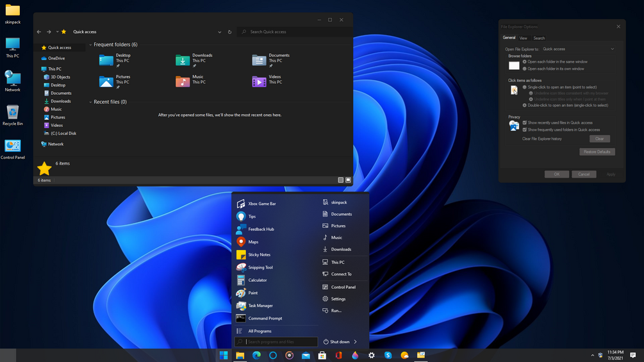Expand the Shut down options arrow
This screenshot has height=362, width=644.
[x=355, y=341]
